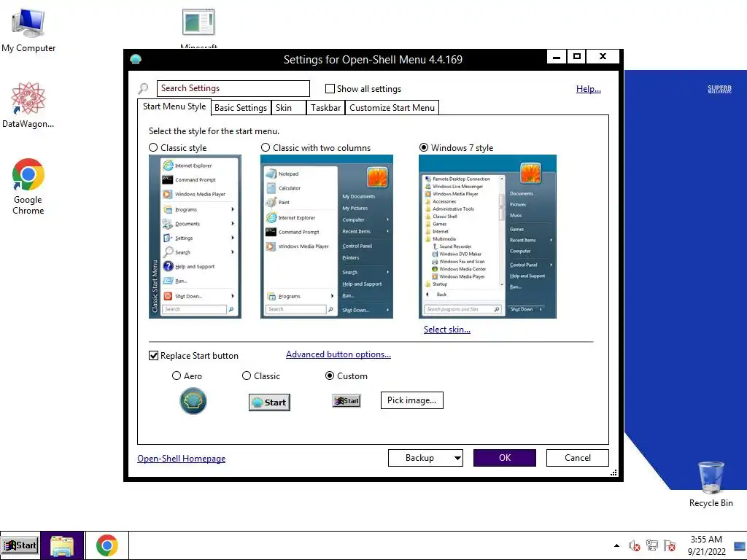Expand the Backup dropdown arrow

(x=457, y=458)
